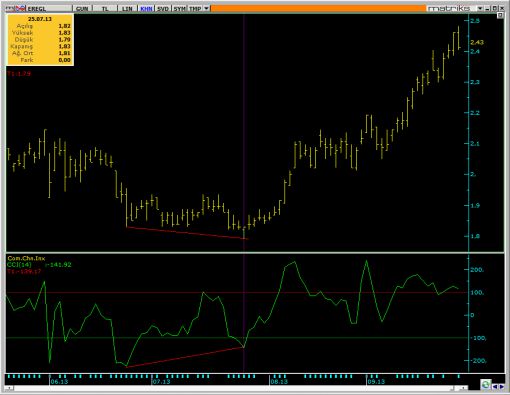Click the right blue navigation arrow
The height and width of the screenshot is (395, 510).
[x=501, y=387]
